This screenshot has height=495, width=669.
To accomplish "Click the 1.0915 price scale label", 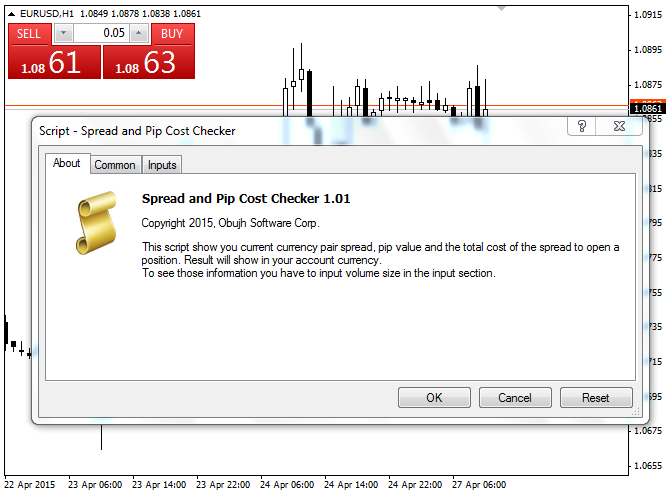I will coord(648,14).
